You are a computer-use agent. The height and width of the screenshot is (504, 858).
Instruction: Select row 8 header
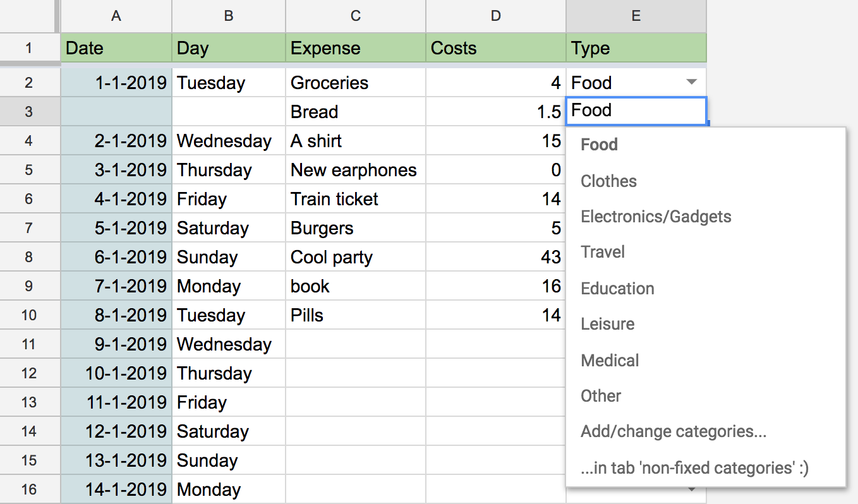pos(28,257)
